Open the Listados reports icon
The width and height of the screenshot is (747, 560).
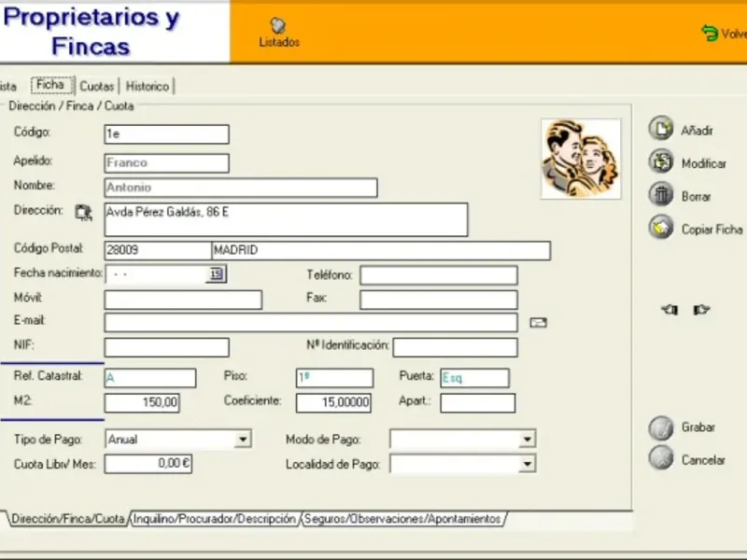click(278, 25)
